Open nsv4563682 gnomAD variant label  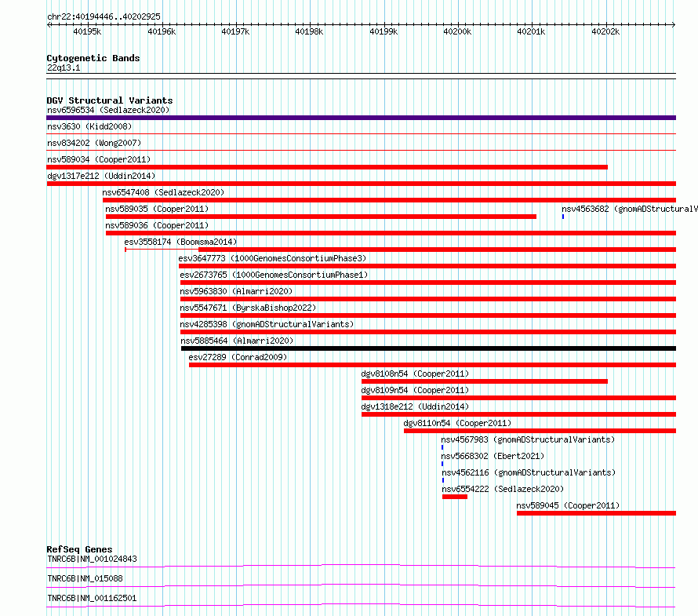point(630,209)
